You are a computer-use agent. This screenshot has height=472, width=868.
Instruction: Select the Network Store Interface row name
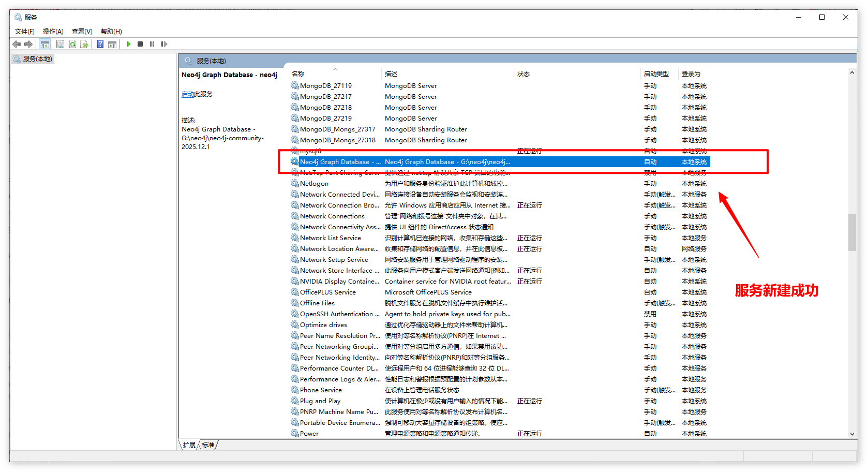click(340, 271)
